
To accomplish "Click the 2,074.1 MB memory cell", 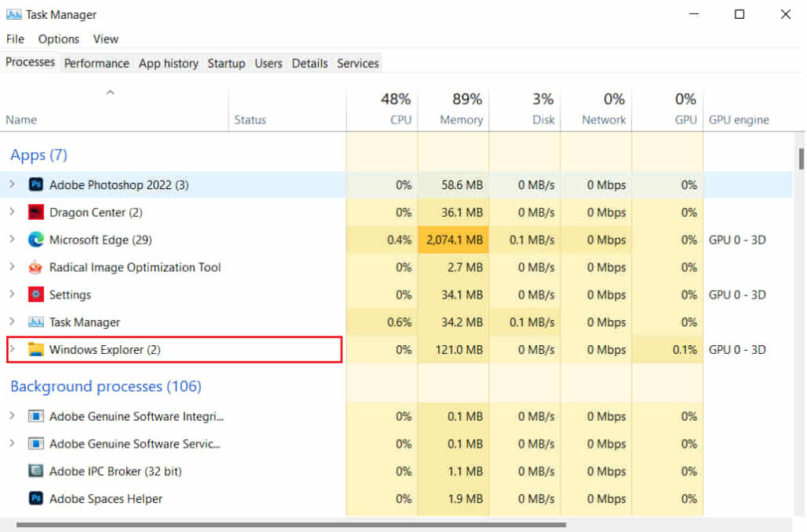I will (x=453, y=240).
